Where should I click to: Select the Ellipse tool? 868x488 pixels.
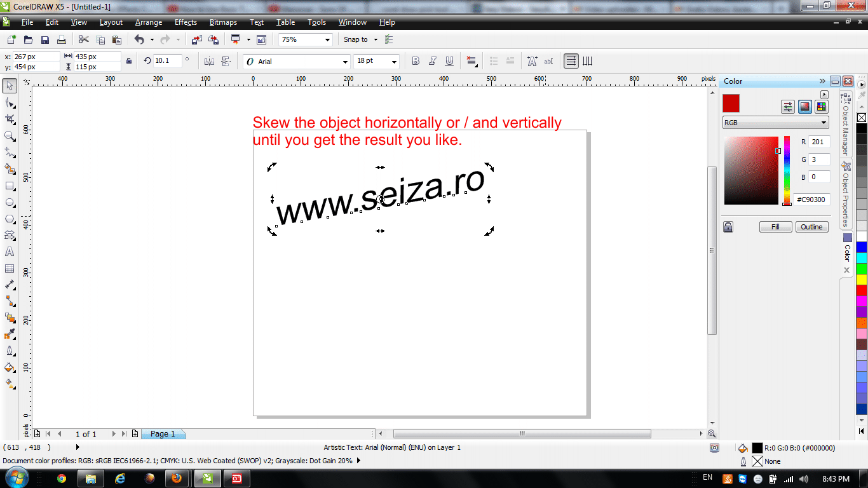pyautogui.click(x=10, y=202)
